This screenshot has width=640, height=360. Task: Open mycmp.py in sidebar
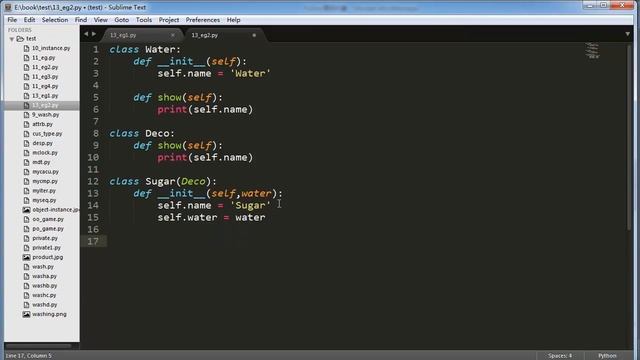[45, 181]
